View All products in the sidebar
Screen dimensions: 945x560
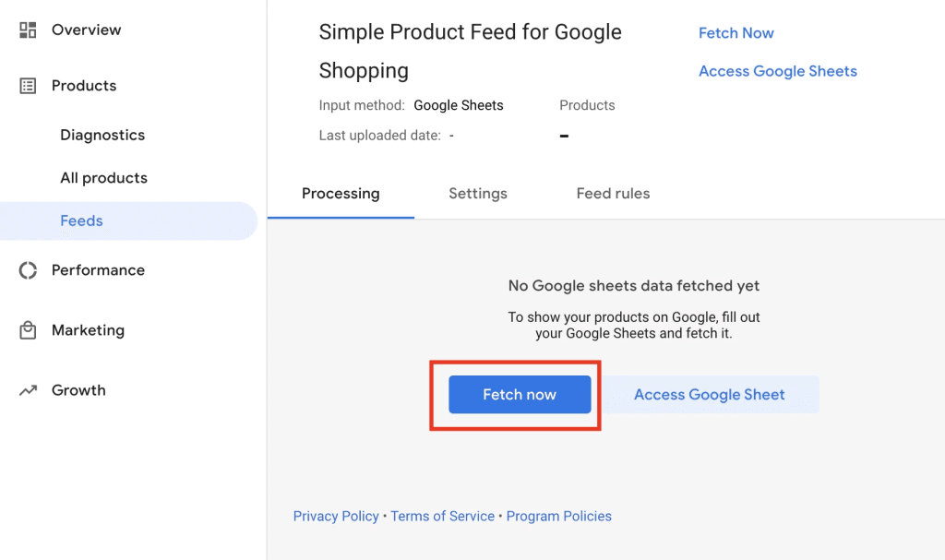click(103, 178)
